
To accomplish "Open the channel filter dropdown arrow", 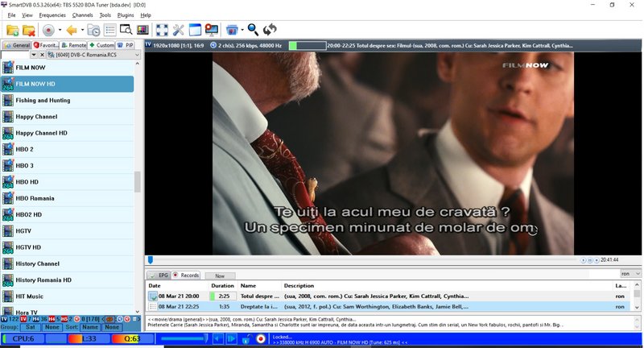I will [x=34, y=55].
